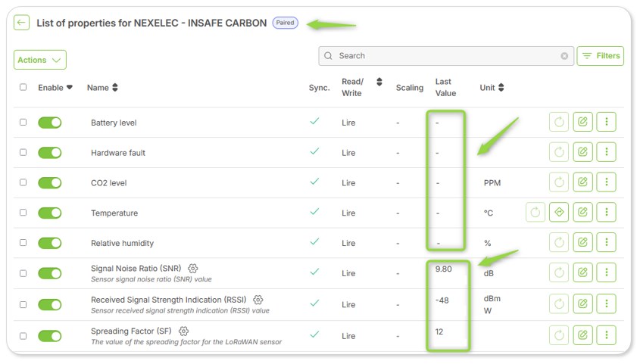Check the CO2 level row checkbox
640x364 pixels.
(23, 182)
